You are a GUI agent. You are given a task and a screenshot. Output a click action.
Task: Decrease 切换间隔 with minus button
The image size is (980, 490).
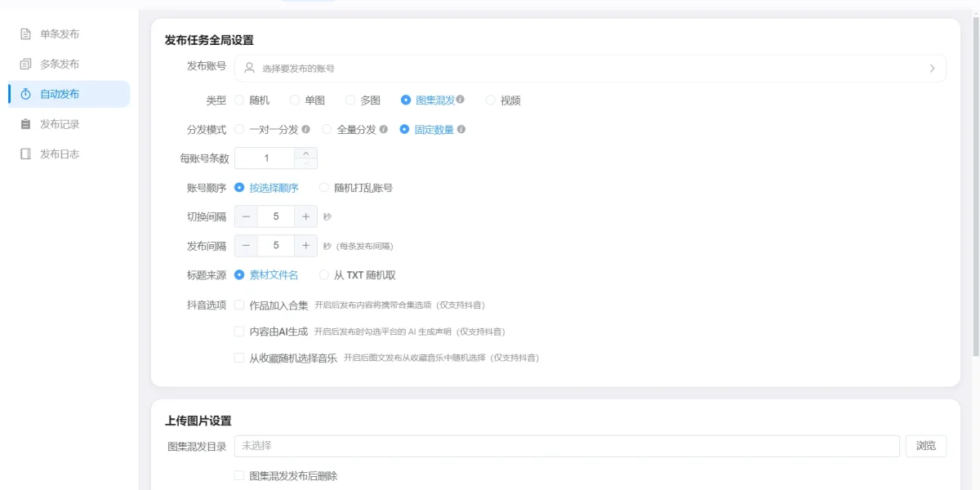[246, 216]
